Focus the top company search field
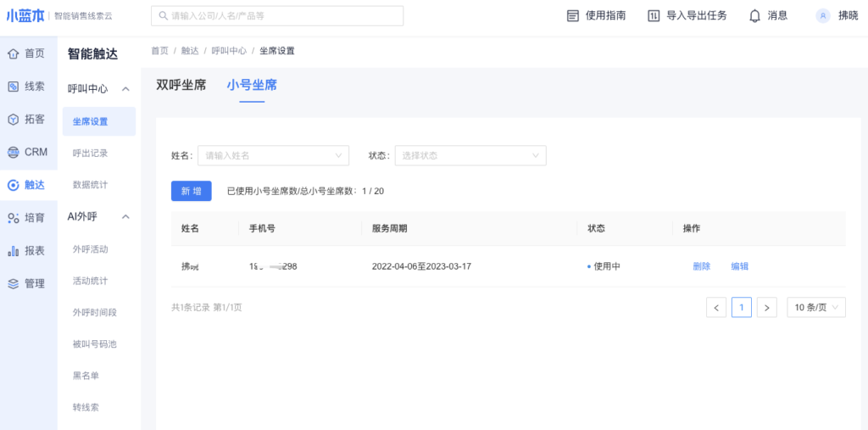Screen dimensions: 868x430 [x=276, y=16]
